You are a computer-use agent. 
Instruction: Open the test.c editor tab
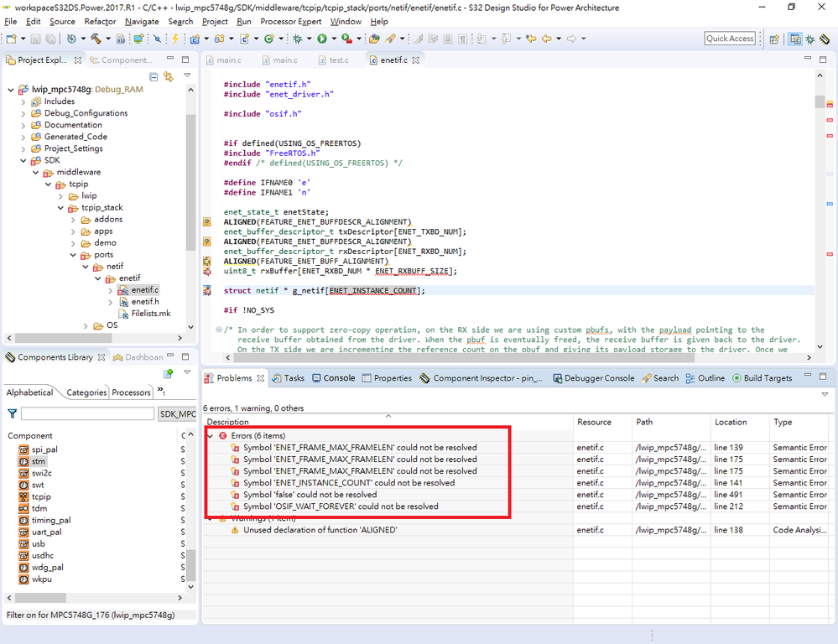[x=338, y=60]
